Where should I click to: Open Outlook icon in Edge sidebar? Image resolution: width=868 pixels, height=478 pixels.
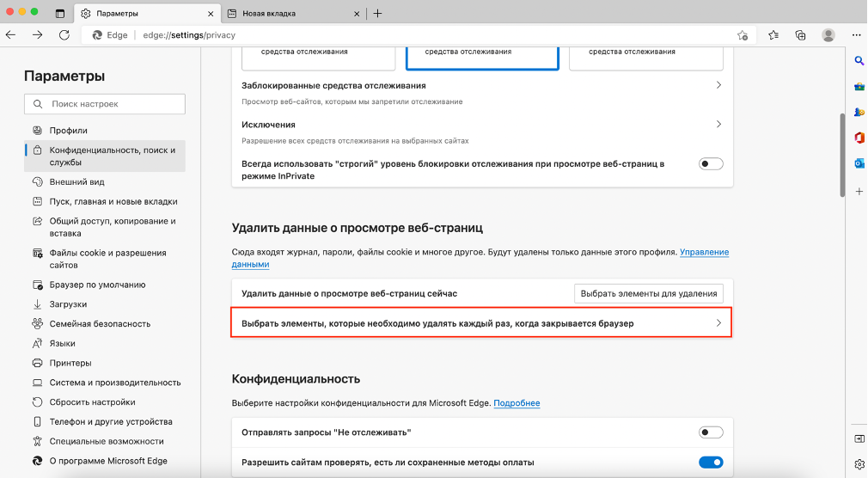pos(859,163)
